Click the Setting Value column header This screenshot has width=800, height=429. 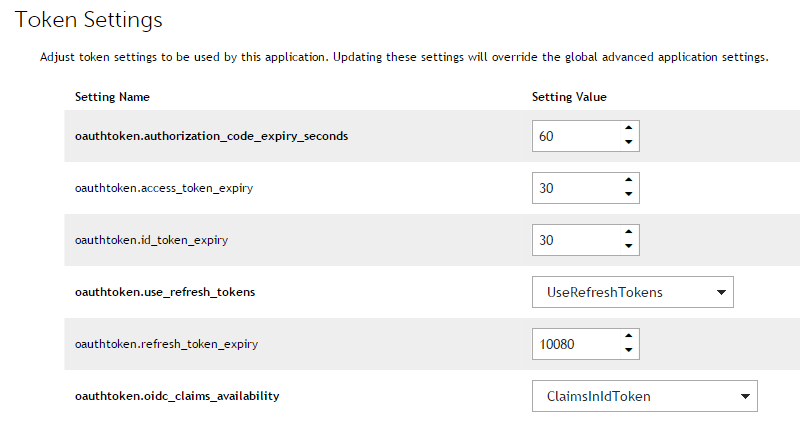569,97
